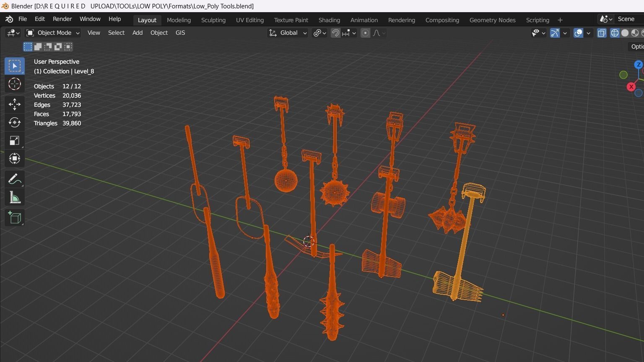Open the editor type dropdown

click(13, 33)
